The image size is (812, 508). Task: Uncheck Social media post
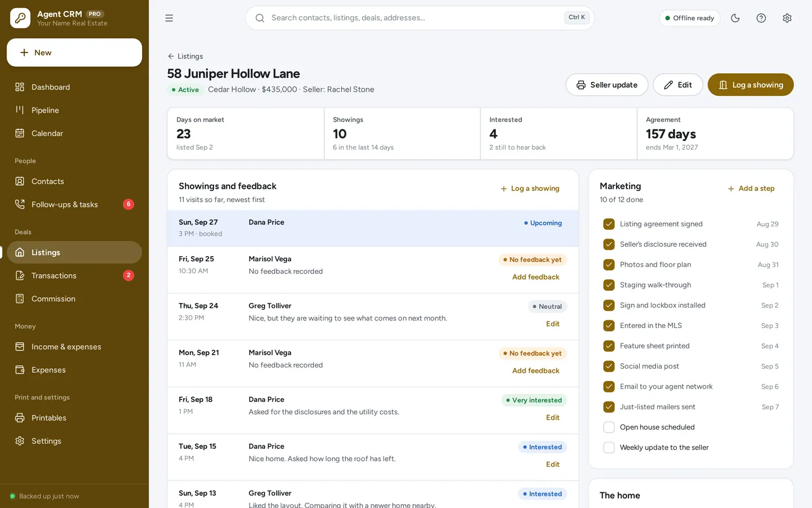[x=609, y=366]
